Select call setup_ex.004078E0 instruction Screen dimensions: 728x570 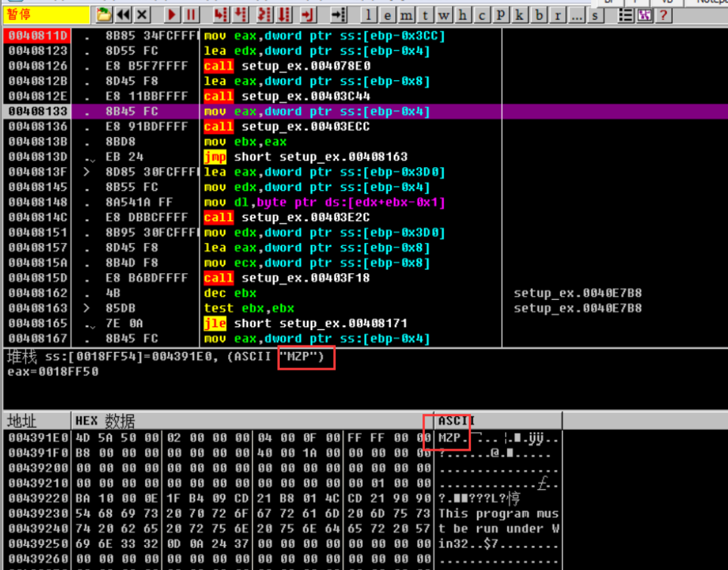[287, 66]
